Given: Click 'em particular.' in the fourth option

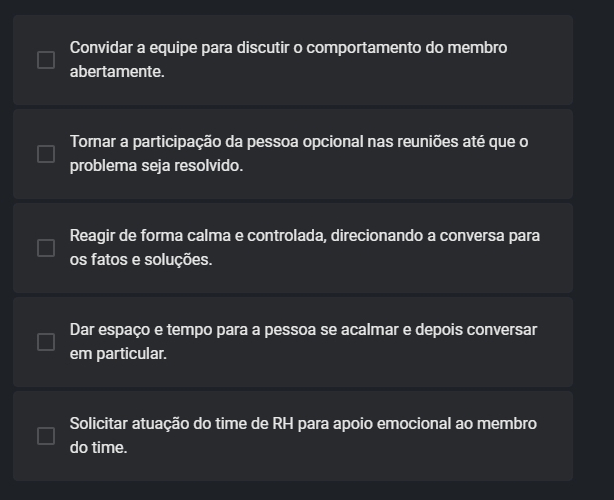Looking at the screenshot, I should pyautogui.click(x=118, y=354).
